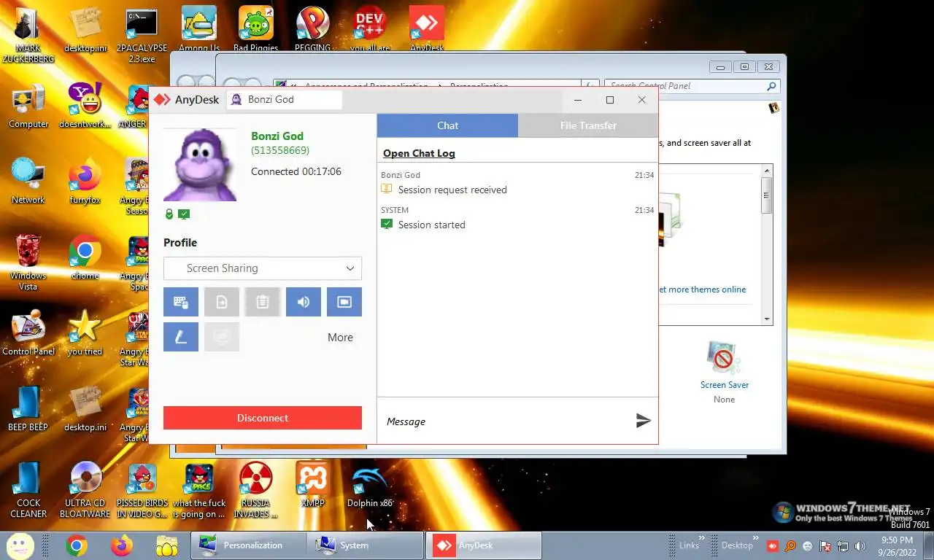This screenshot has width=934, height=560.
Task: Click Bonzi God avatar picture
Action: pyautogui.click(x=200, y=165)
